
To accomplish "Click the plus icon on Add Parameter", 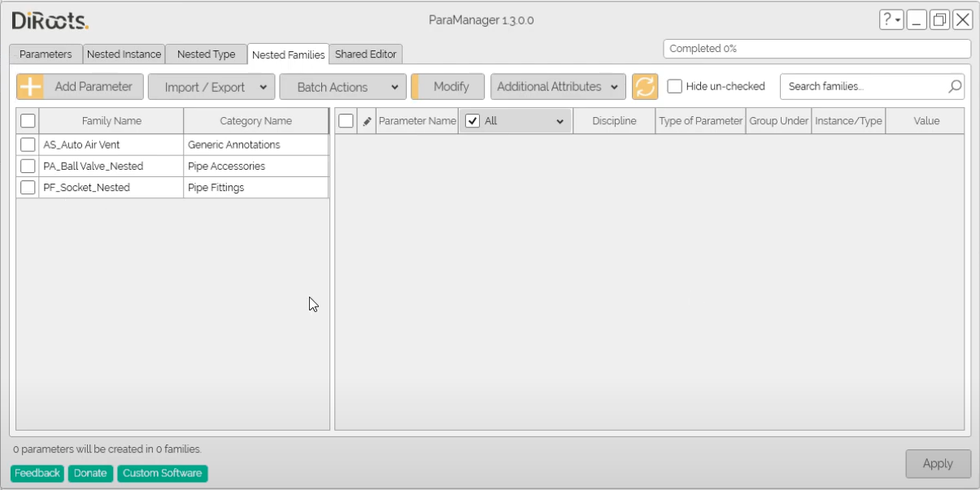I will [x=30, y=87].
